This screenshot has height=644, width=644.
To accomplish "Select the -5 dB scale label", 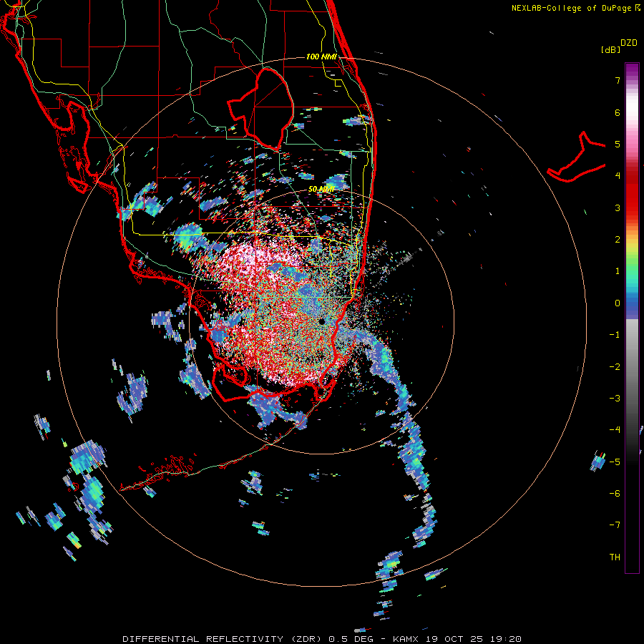I will tap(615, 462).
